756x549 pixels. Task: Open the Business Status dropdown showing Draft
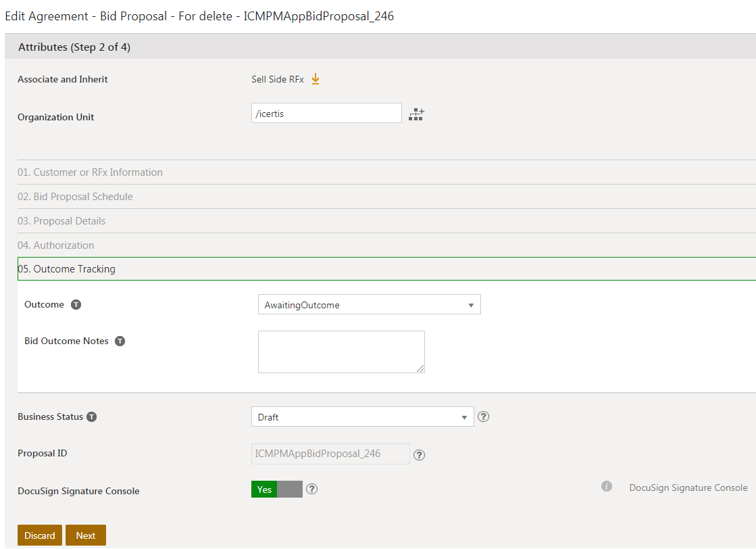coord(362,417)
